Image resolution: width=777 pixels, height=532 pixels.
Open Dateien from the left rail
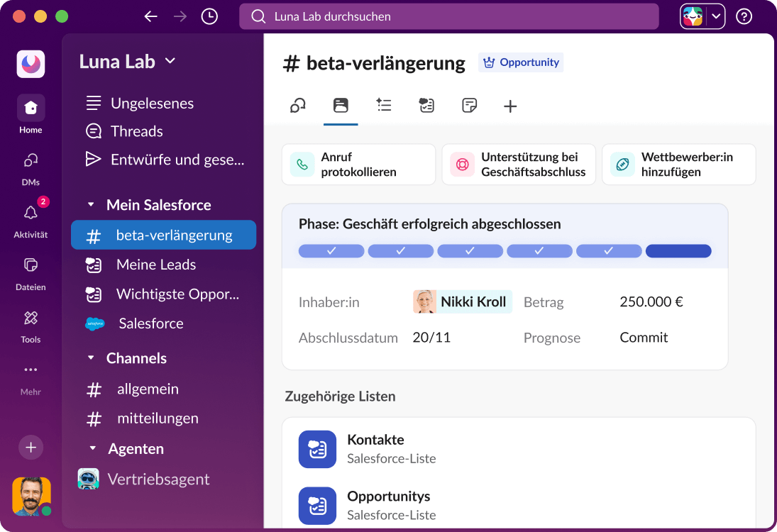click(x=30, y=274)
